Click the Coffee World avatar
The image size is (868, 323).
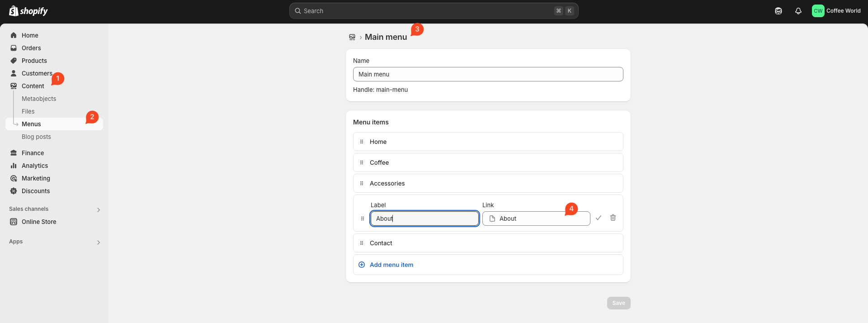[818, 11]
